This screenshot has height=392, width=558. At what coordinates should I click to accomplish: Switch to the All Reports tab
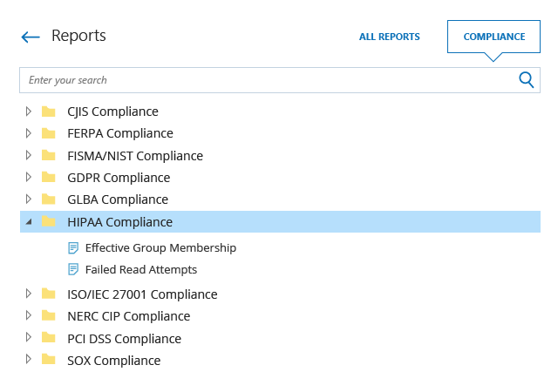pos(390,37)
